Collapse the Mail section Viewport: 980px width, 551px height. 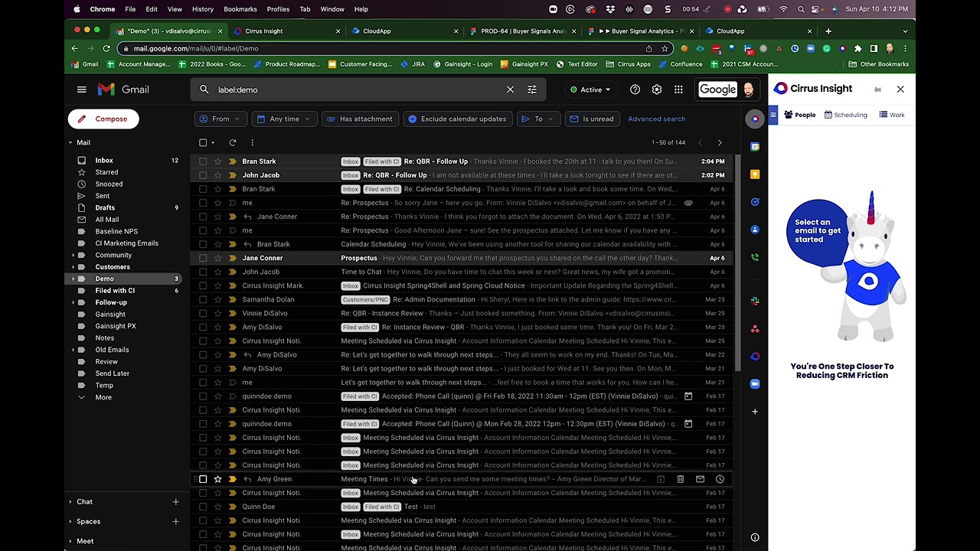click(70, 142)
